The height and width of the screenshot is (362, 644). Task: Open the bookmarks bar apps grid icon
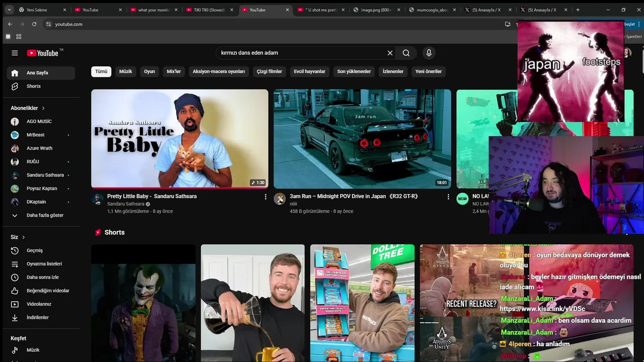click(x=19, y=37)
